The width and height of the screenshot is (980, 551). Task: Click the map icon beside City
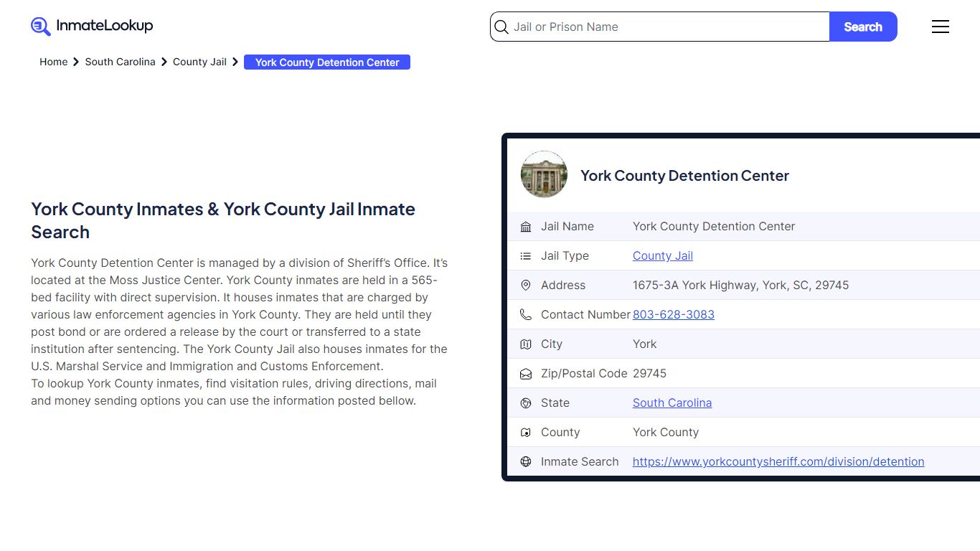click(x=526, y=344)
